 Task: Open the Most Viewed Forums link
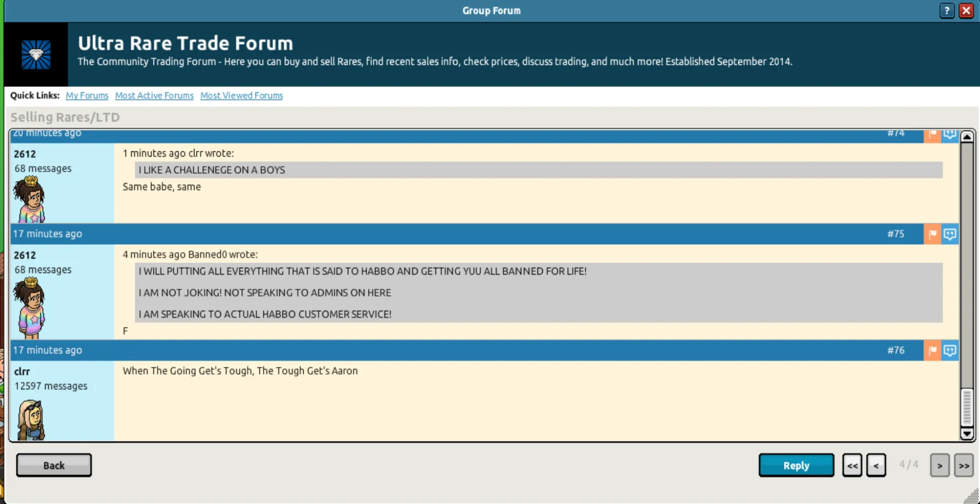click(x=241, y=96)
